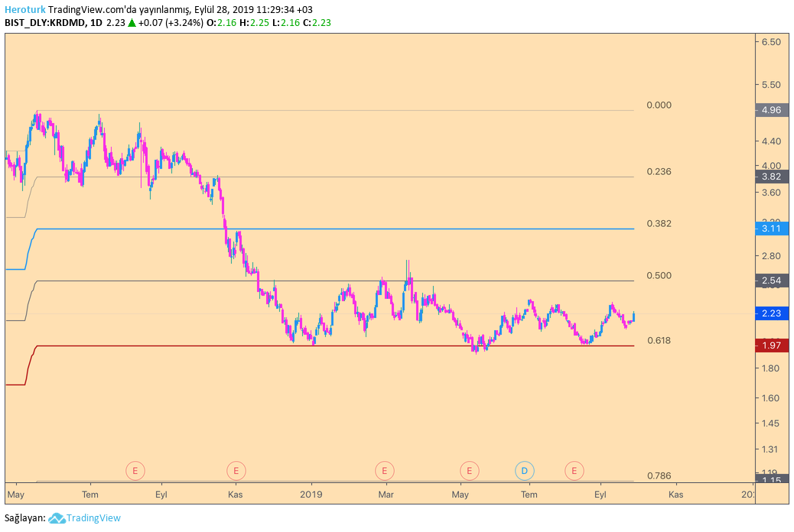The width and height of the screenshot is (794, 532).
Task: Click the 0.500 Fibonacci level label
Action: point(659,276)
